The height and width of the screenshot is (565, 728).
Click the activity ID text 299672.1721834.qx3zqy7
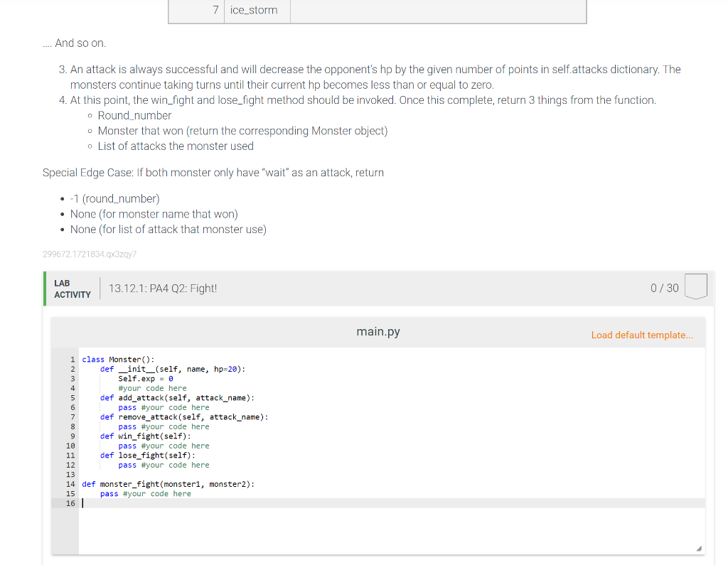point(90,254)
